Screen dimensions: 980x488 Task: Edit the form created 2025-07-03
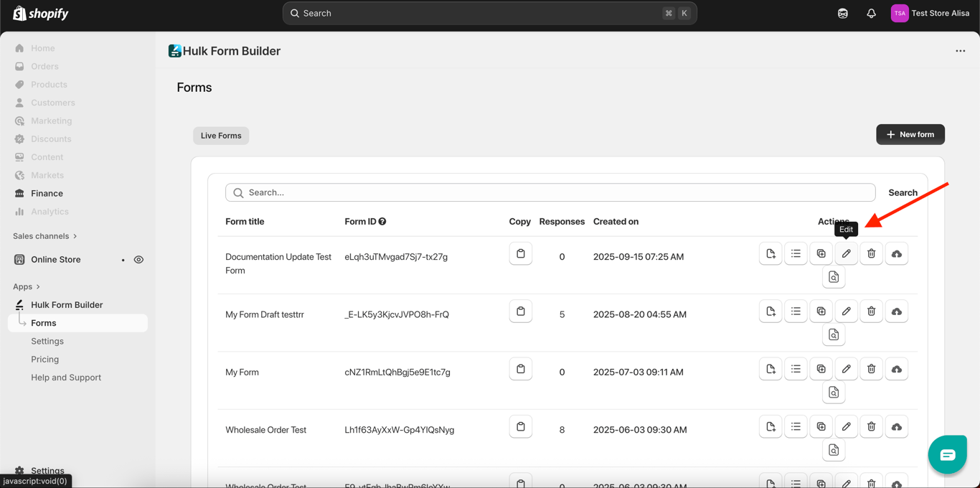click(846, 369)
